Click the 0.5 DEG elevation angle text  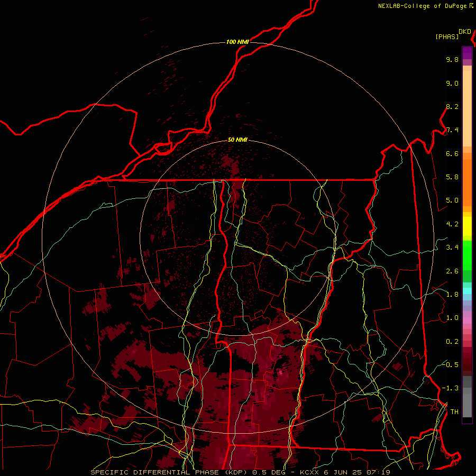coord(268,472)
